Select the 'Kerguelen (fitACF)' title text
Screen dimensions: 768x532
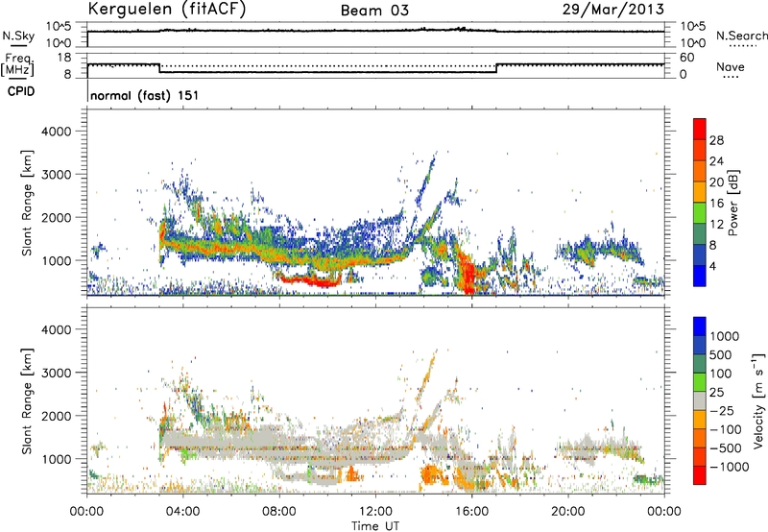click(x=166, y=9)
